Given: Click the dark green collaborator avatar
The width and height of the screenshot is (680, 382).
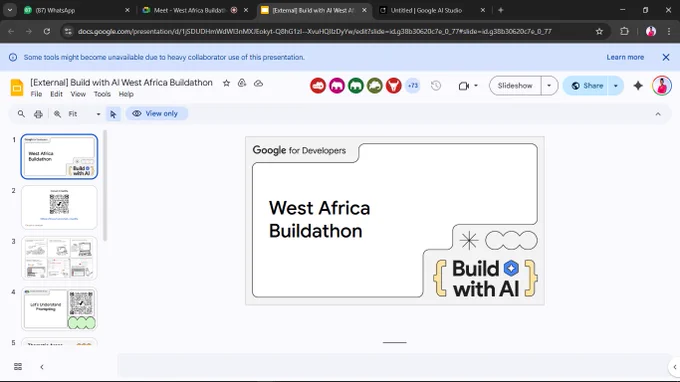Looking at the screenshot, I should 356,86.
